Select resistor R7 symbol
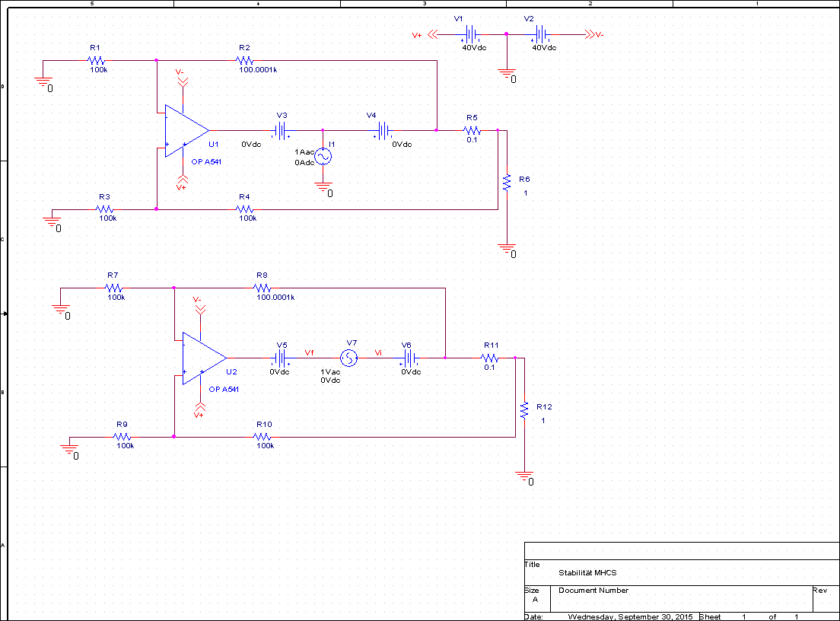840x621 pixels. (113, 288)
